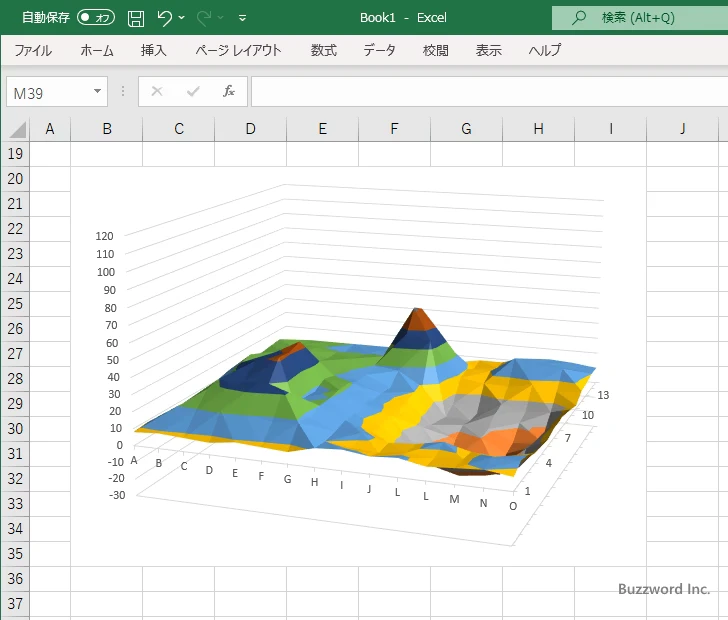Screen dimensions: 728x620
Task: Switch to the 挿入 tab
Action: (x=154, y=50)
